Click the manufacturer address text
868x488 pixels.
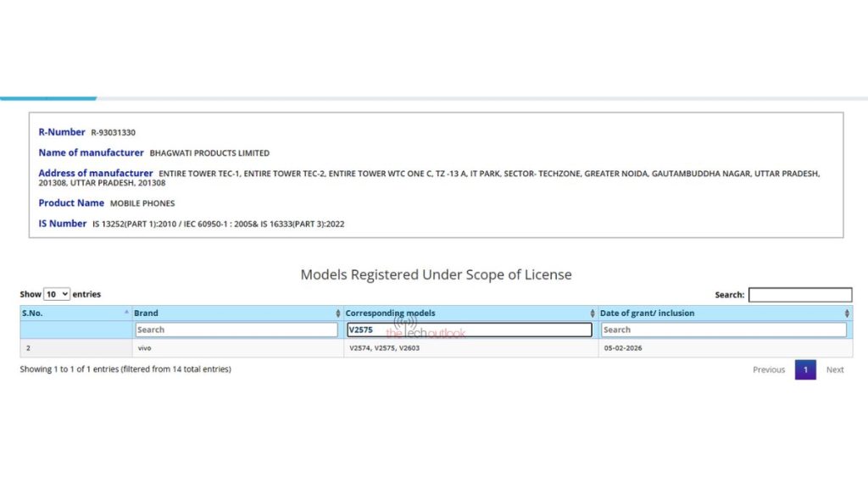point(429,178)
